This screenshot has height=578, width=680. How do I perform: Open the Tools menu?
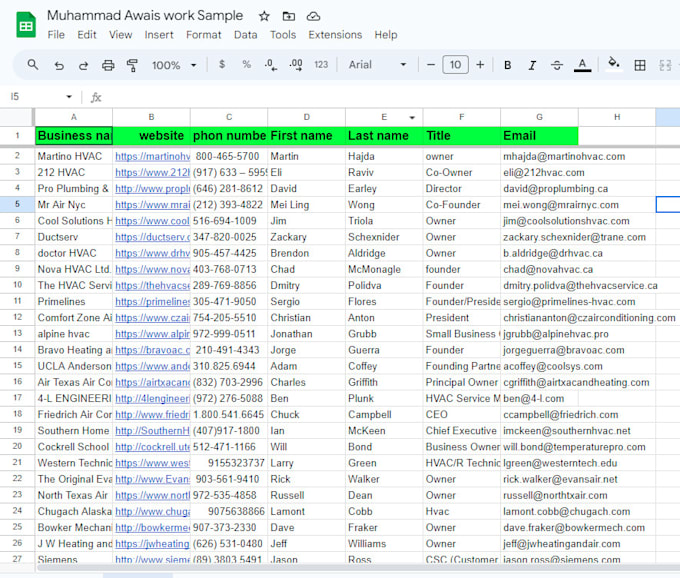(283, 35)
